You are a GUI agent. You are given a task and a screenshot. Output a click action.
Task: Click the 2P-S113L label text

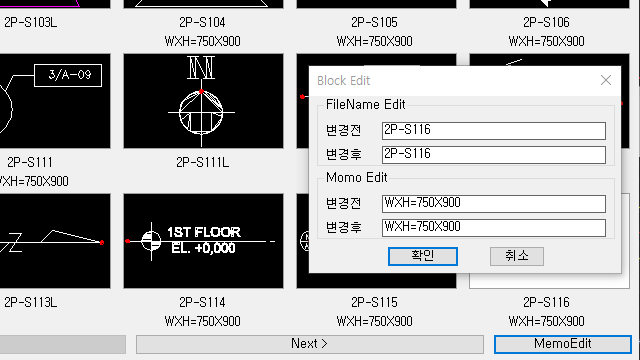click(31, 302)
